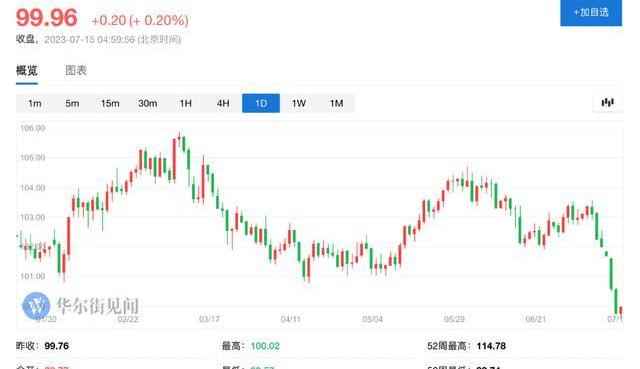Select the 概览 tab
This screenshot has height=369, width=640.
coord(27,71)
